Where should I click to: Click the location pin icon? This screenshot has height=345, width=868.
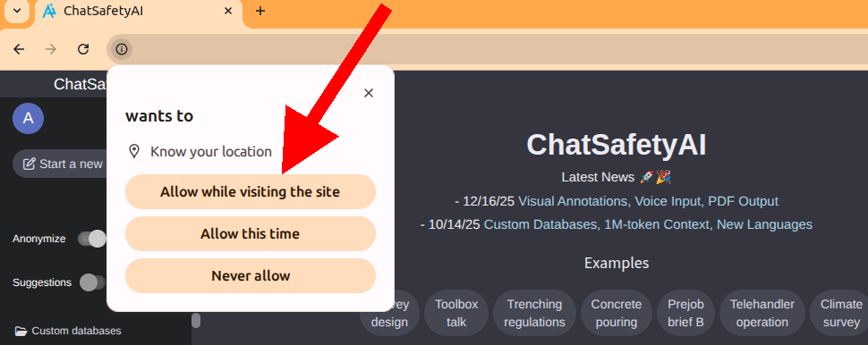[x=134, y=151]
